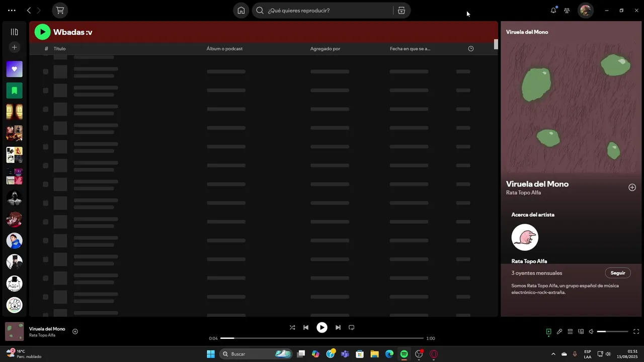Add current song via plus in bottom bar
This screenshot has width=644, height=362.
[x=75, y=331]
